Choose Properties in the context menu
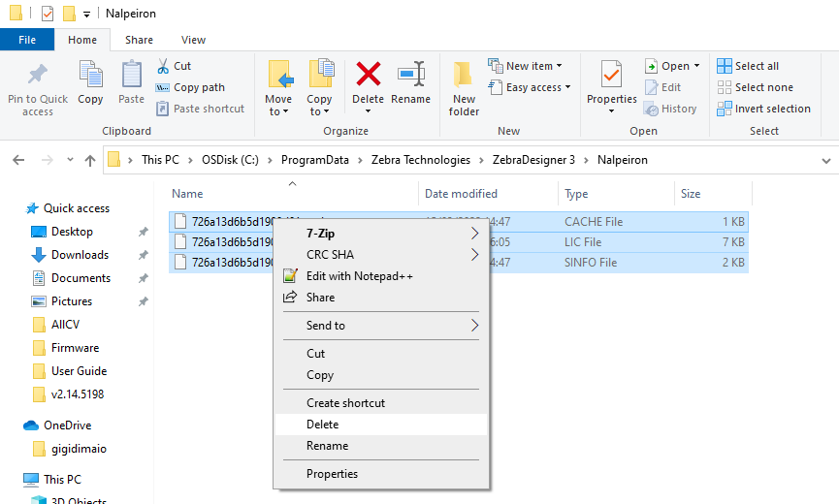Viewport: 839px width, 504px height. coord(381,474)
